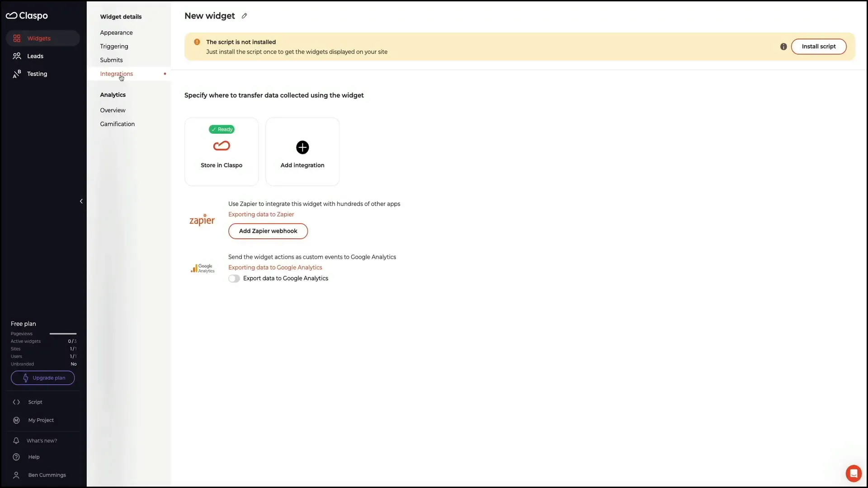Click the Claspo logo
The width and height of the screenshot is (868, 488).
coord(27,15)
